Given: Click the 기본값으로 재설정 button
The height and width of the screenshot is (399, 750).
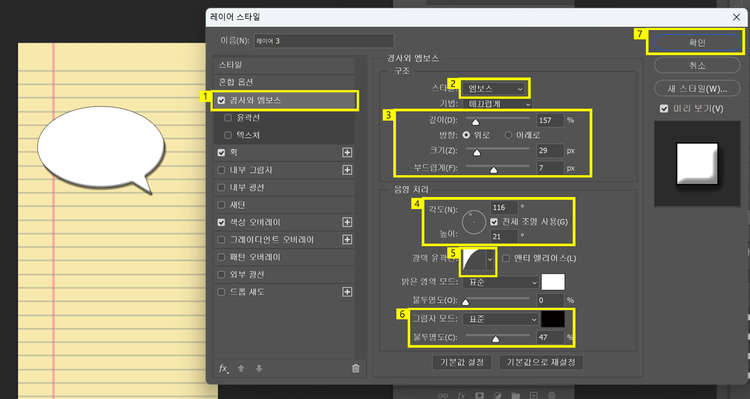Looking at the screenshot, I should [541, 362].
